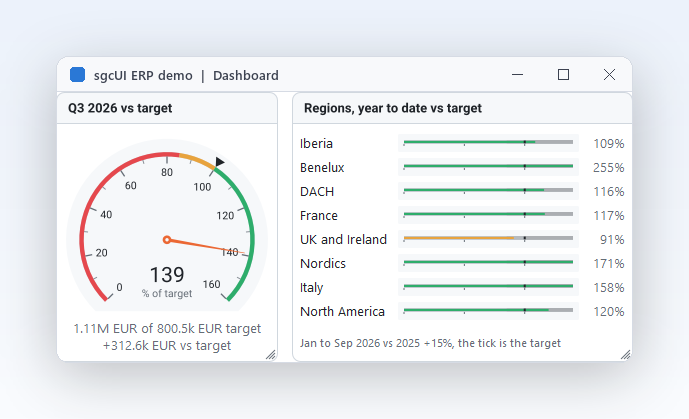The image size is (689, 419).
Task: Select the UK and Ireland label
Action: coord(344,239)
